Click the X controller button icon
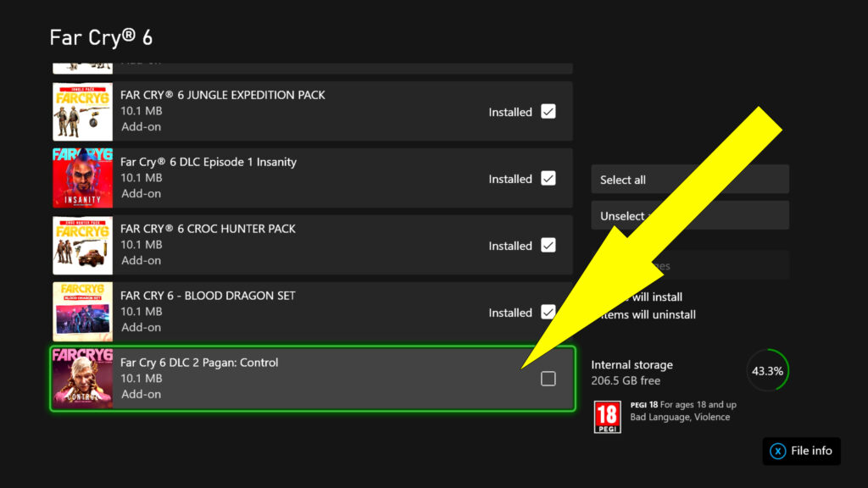The width and height of the screenshot is (868, 488). [x=778, y=451]
